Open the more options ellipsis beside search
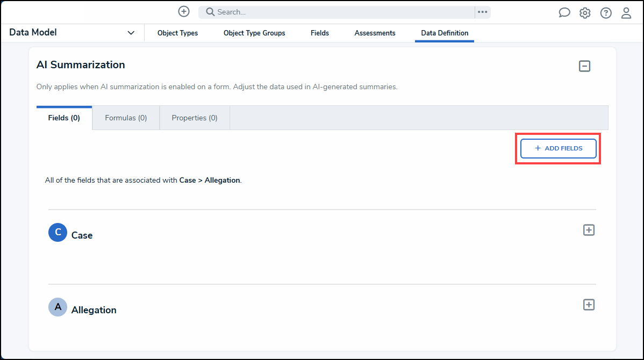644x360 pixels. click(x=482, y=12)
